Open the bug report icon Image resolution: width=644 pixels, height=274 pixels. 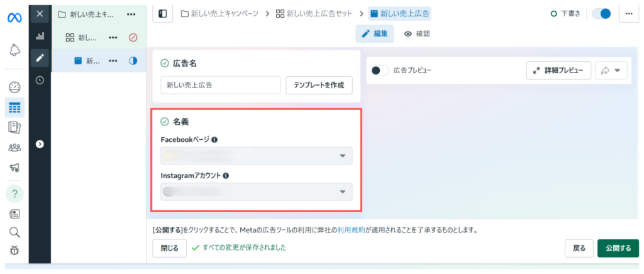[14, 251]
